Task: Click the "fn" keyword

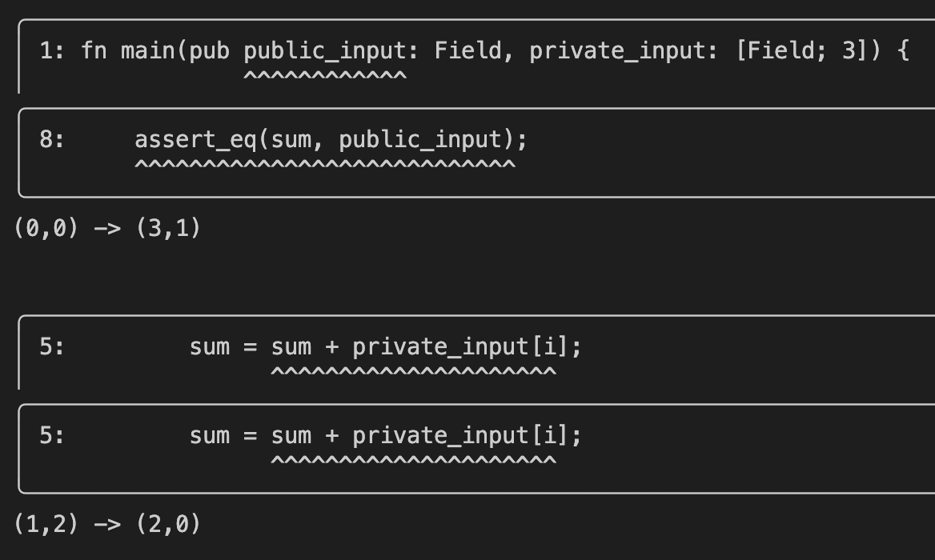Action: pos(94,51)
